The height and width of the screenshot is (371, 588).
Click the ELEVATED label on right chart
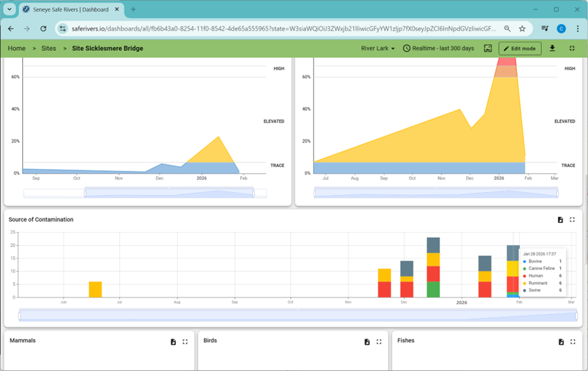[565, 121]
